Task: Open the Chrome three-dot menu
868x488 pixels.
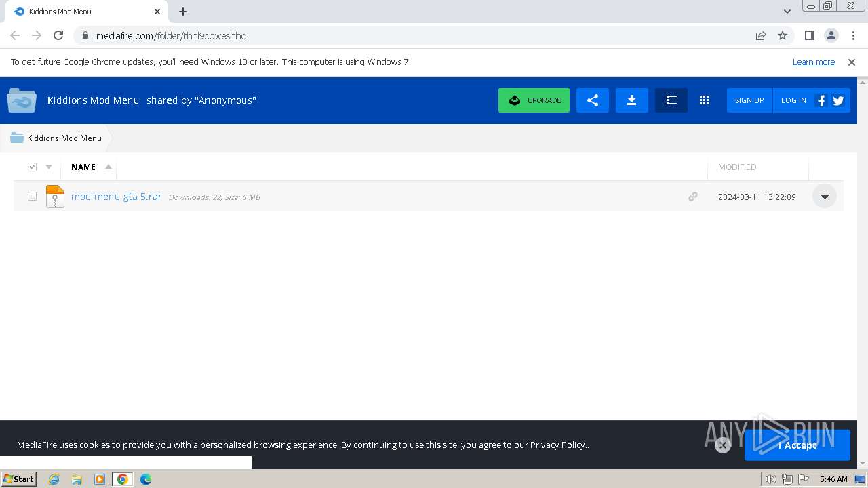Action: coord(852,35)
